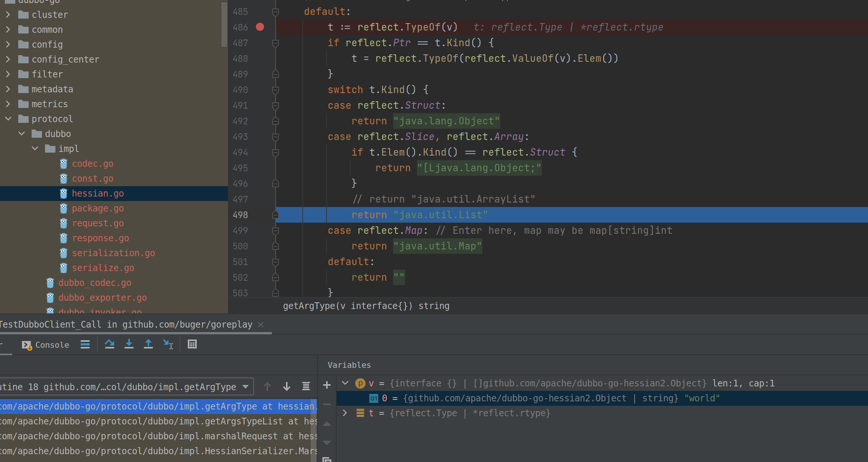Open the Evaluate Expression calculator icon
This screenshot has height=462, width=868.
click(192, 344)
